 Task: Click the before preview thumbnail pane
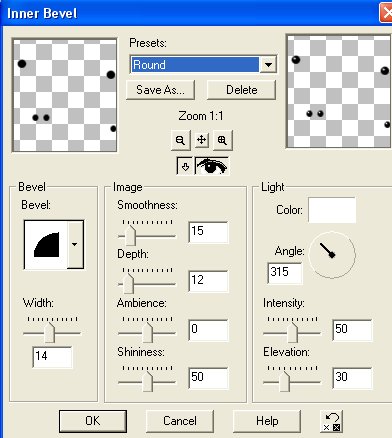click(64, 95)
